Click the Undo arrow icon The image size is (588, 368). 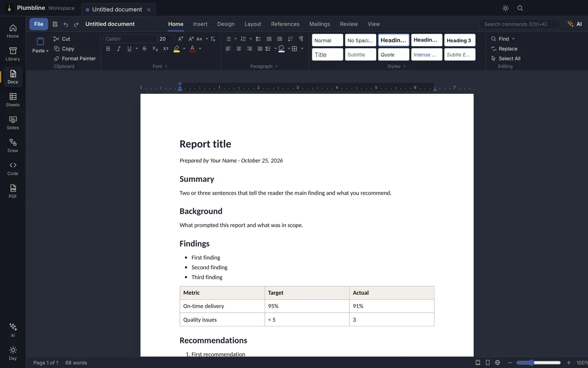point(66,24)
